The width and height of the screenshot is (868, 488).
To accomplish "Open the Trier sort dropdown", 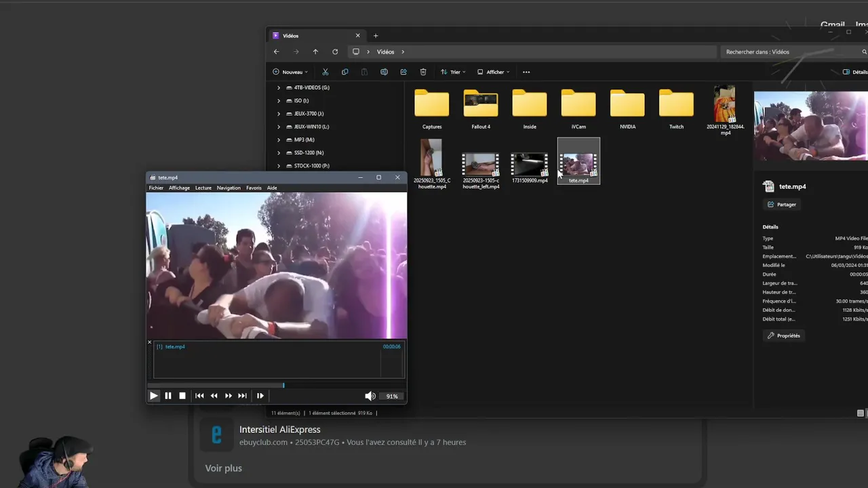I will click(453, 72).
